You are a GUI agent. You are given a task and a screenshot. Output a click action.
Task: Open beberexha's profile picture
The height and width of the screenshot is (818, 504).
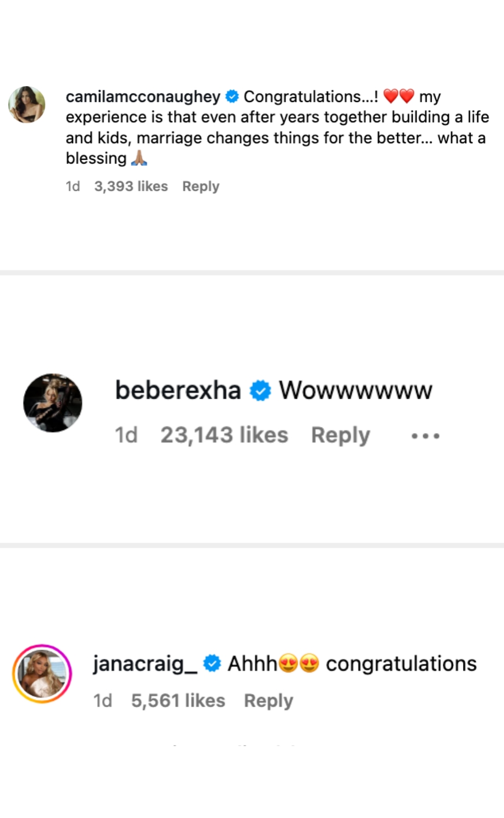coord(52,403)
